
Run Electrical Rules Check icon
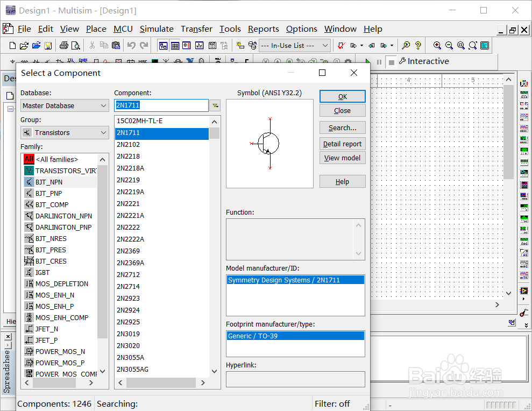coord(342,46)
